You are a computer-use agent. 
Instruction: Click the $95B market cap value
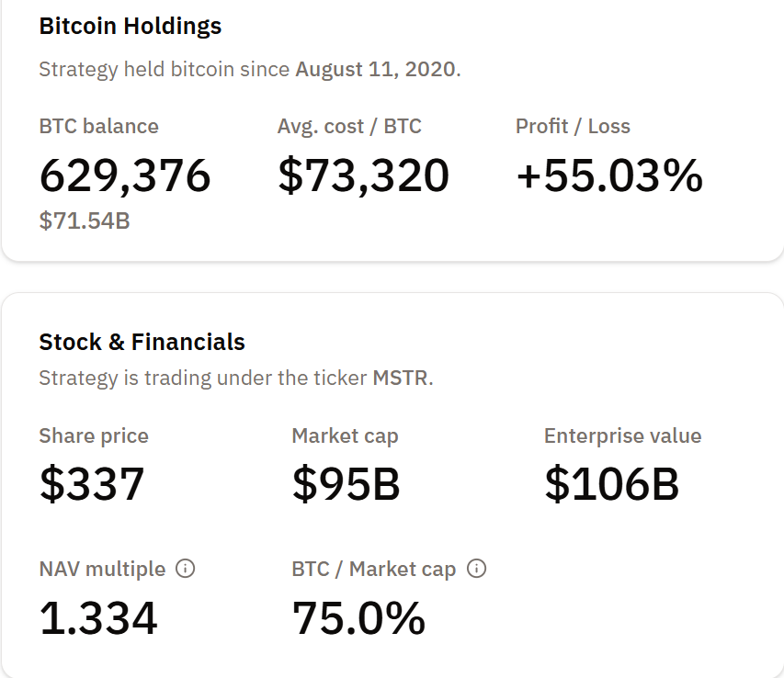coord(346,483)
